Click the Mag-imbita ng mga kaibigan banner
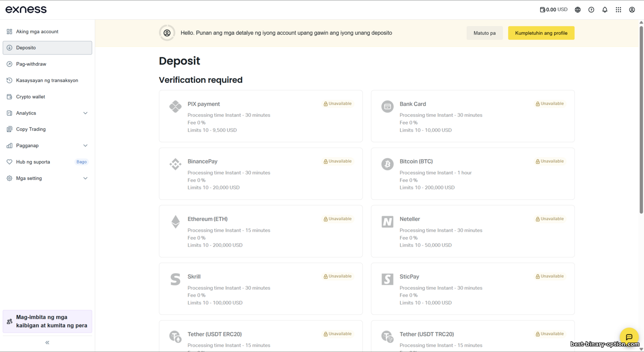This screenshot has height=352, width=644. [x=47, y=321]
